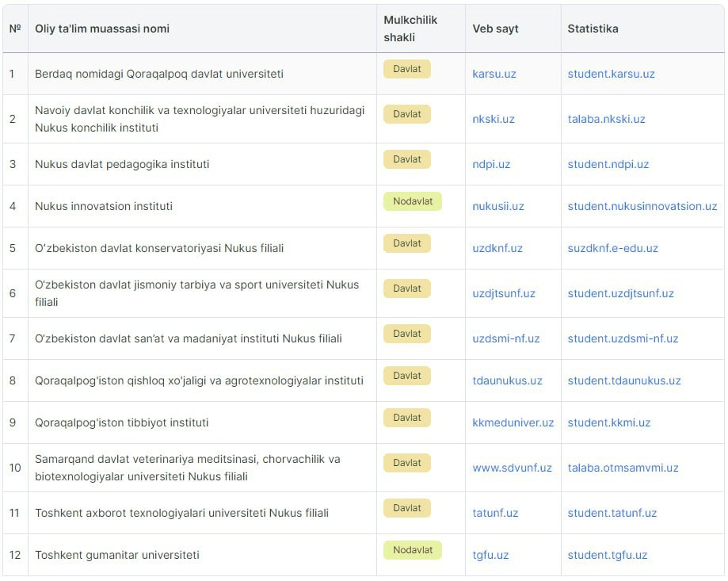Select the Samarqand davlat veterinariya university name
Viewport: 728px width, 581px height.
tap(188, 468)
